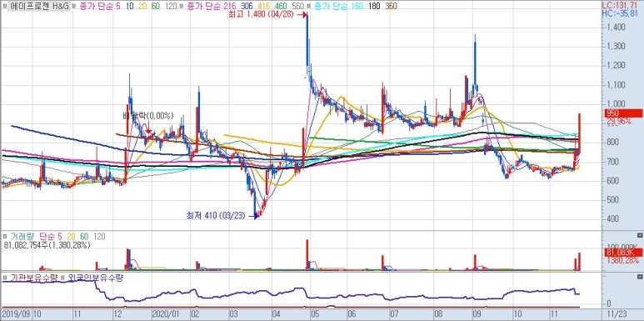644x321 pixels.
Task: Toggle checkbox before first 종가 단순 5 indicator
Action: tap(73, 6)
